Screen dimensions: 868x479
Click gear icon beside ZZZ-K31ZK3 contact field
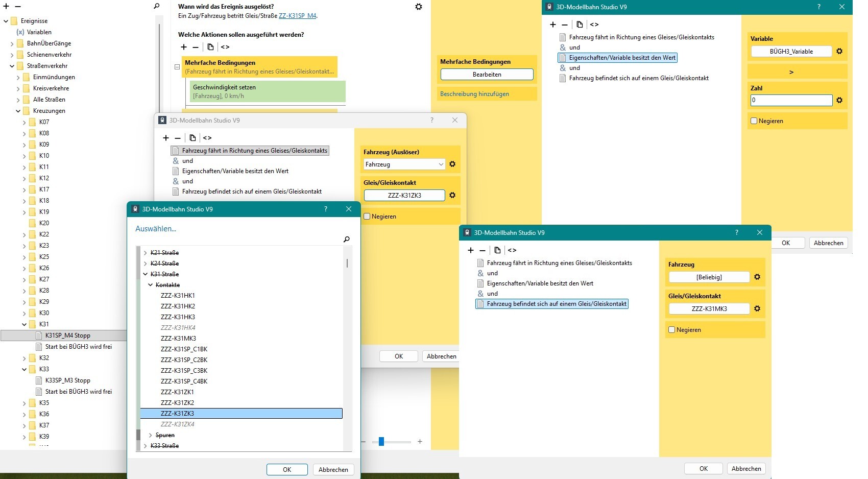pos(452,195)
